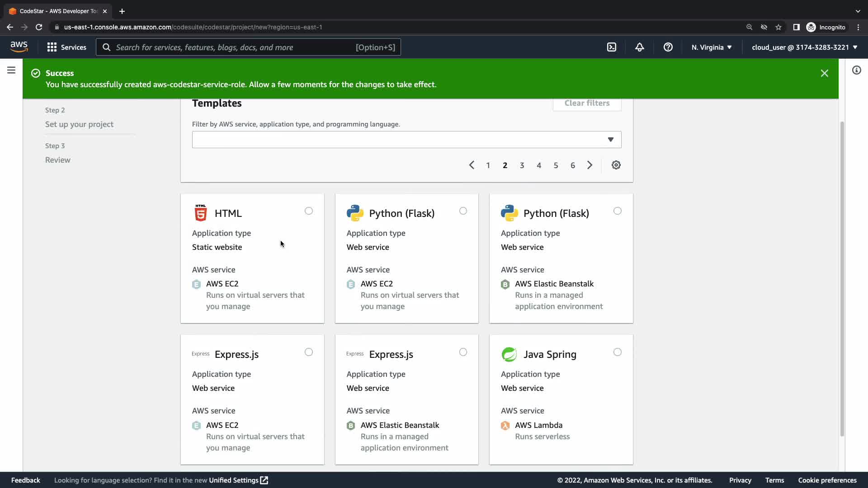This screenshot has width=868, height=488.
Task: Click the AWS logo home icon
Action: pyautogui.click(x=19, y=47)
